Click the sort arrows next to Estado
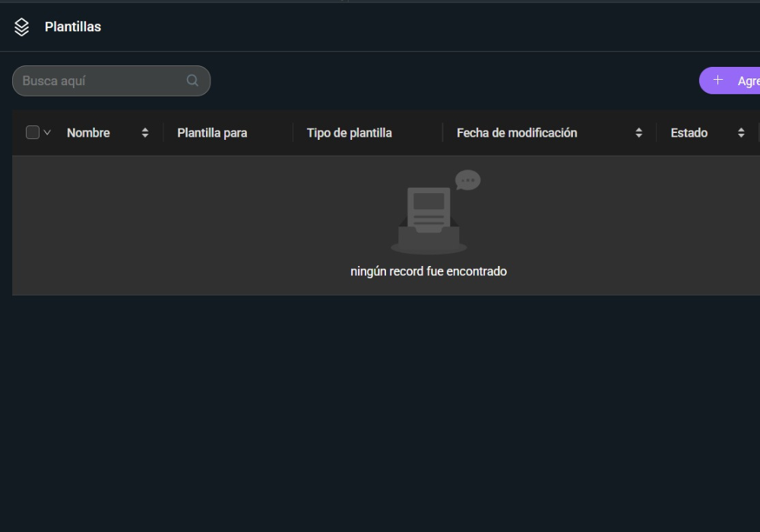The width and height of the screenshot is (760, 532). pos(741,133)
